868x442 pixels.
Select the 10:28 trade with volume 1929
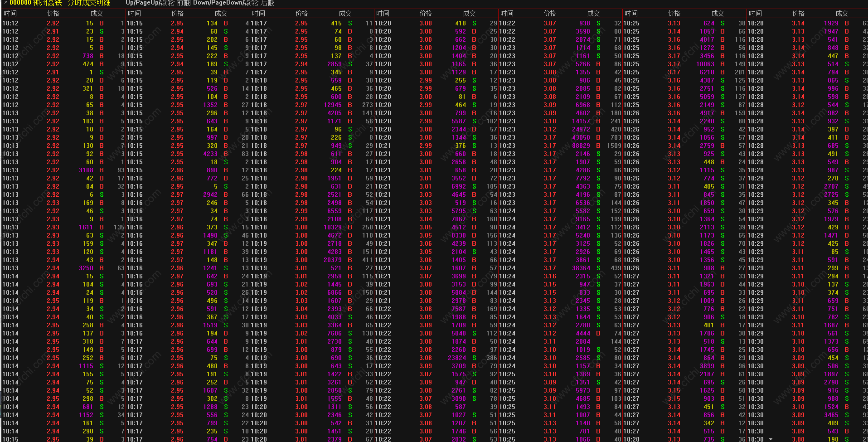tap(831, 23)
